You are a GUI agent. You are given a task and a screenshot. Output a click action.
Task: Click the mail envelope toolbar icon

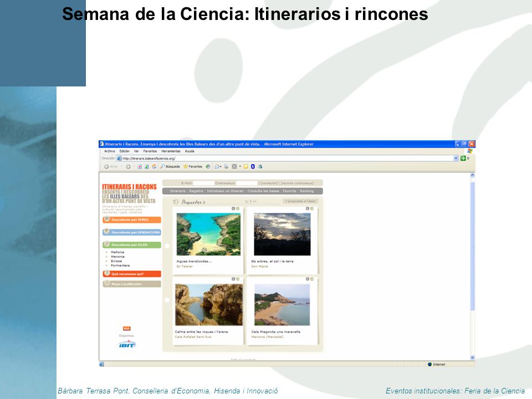[217, 167]
